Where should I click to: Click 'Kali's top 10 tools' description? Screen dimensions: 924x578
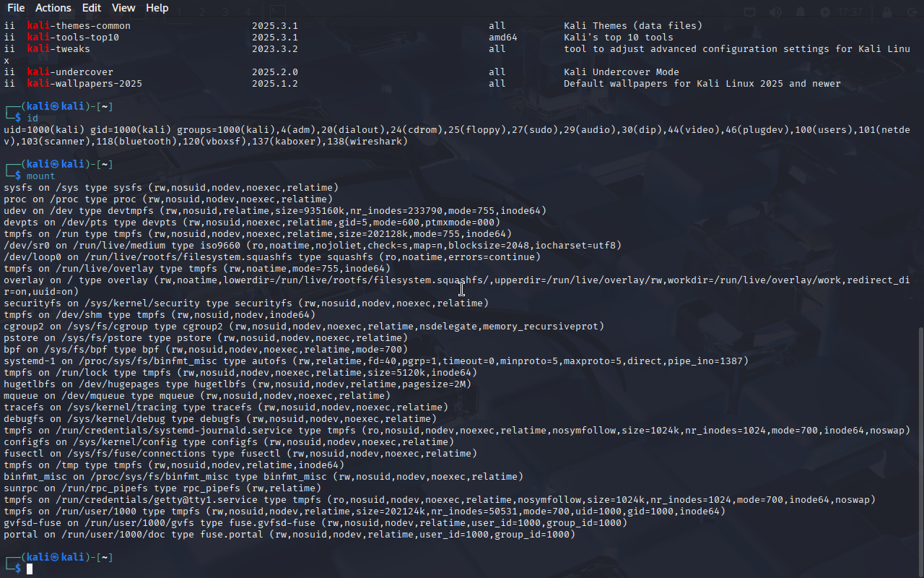click(619, 38)
